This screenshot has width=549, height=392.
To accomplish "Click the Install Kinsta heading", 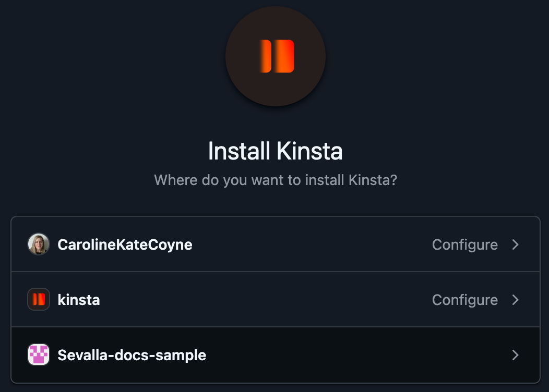I will [x=275, y=151].
